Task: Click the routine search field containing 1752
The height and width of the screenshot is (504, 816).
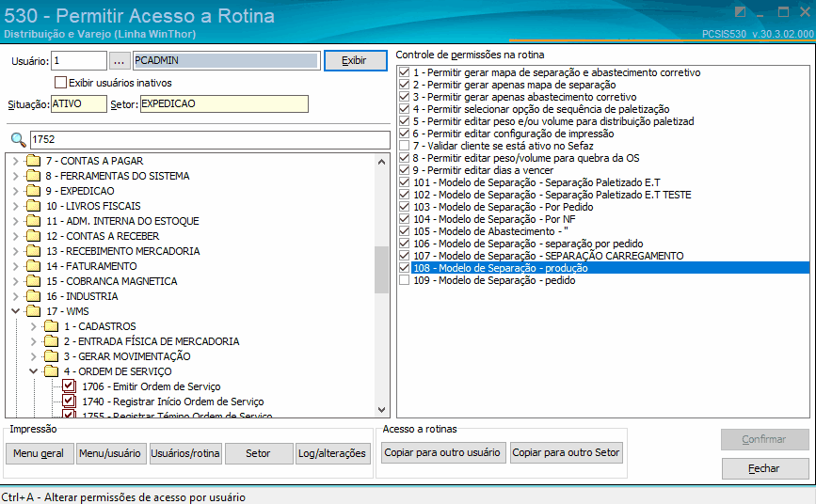Action: [x=210, y=139]
